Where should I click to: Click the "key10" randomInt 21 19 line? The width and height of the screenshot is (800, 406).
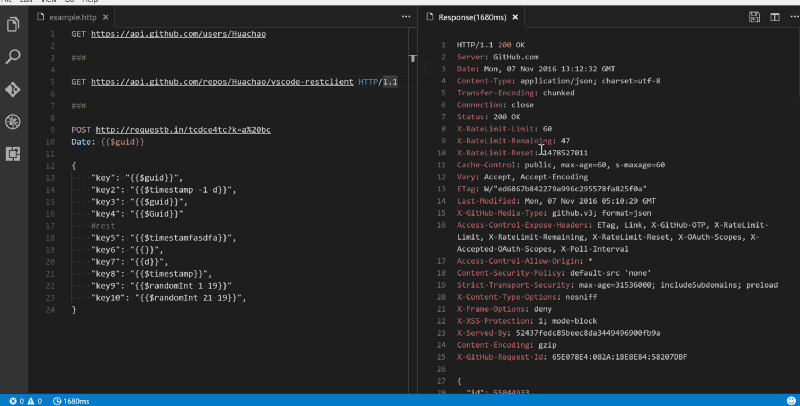[168, 298]
